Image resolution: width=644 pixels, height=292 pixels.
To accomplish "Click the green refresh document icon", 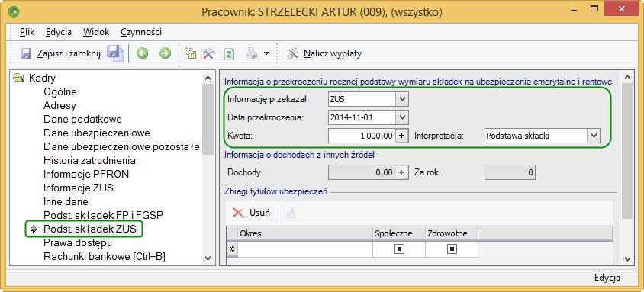I will [x=229, y=53].
